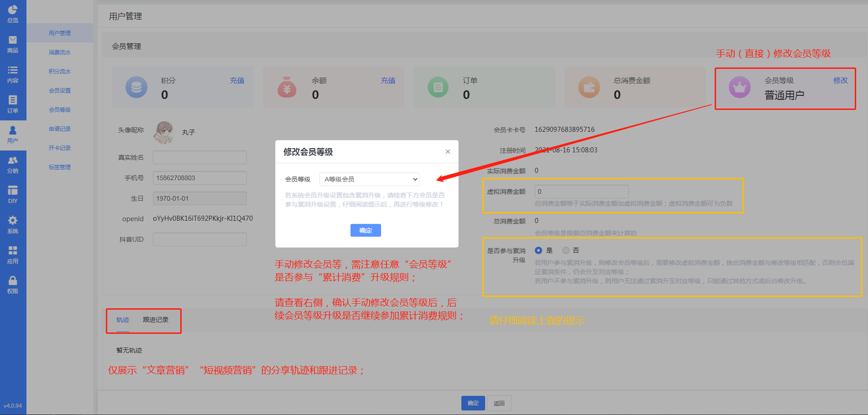The width and height of the screenshot is (868, 415).
Task: Click the 积分 points coin icon
Action: click(136, 87)
